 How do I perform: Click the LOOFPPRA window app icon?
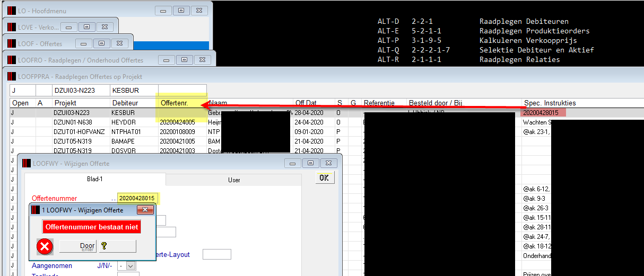point(11,77)
